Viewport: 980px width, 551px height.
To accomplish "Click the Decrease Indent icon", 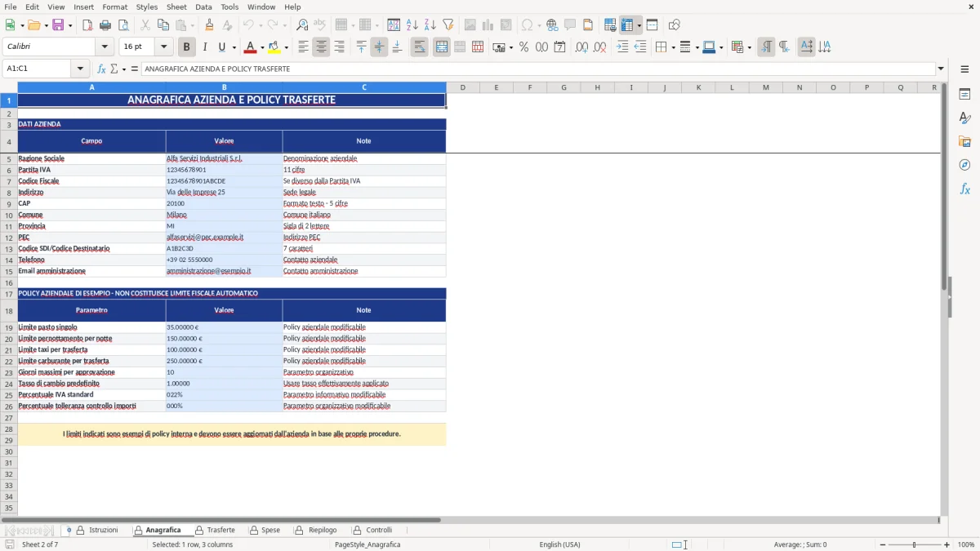I will pos(640,47).
